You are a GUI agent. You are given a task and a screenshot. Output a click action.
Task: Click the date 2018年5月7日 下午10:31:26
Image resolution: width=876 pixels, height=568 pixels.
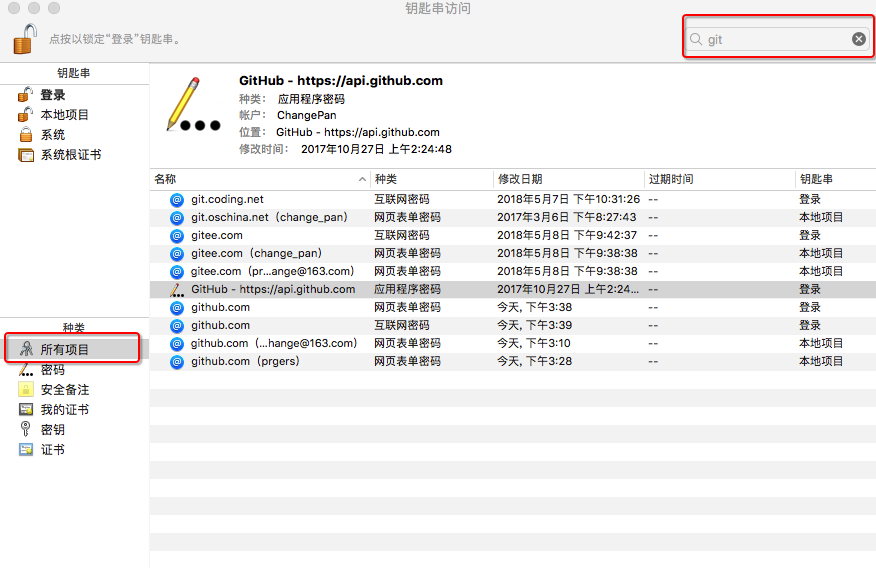pos(568,199)
